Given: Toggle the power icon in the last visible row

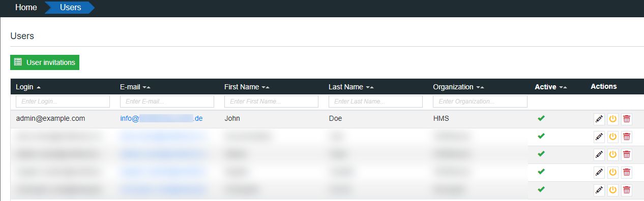Looking at the screenshot, I should point(613,190).
